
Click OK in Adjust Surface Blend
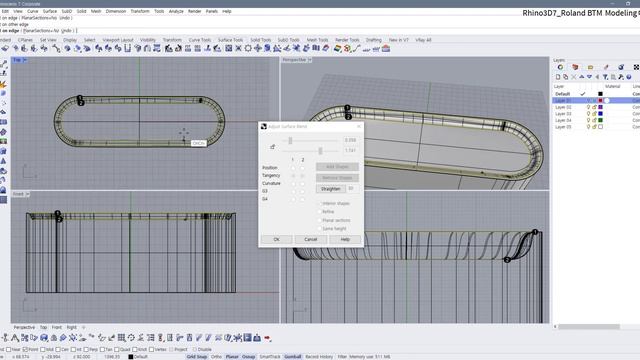coord(276,240)
